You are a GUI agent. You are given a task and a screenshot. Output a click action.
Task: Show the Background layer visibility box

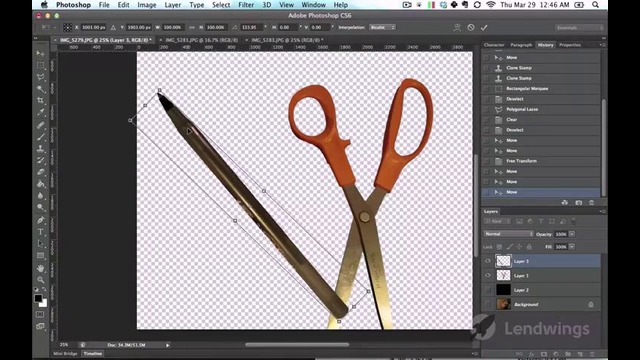coord(488,304)
